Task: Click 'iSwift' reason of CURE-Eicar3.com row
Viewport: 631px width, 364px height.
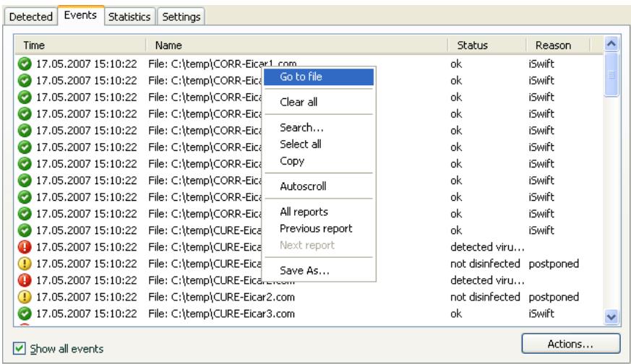Action: coord(541,313)
